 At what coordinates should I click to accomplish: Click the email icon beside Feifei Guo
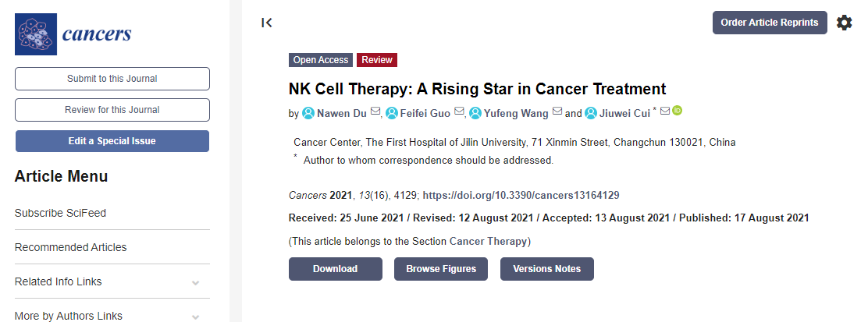pos(459,112)
